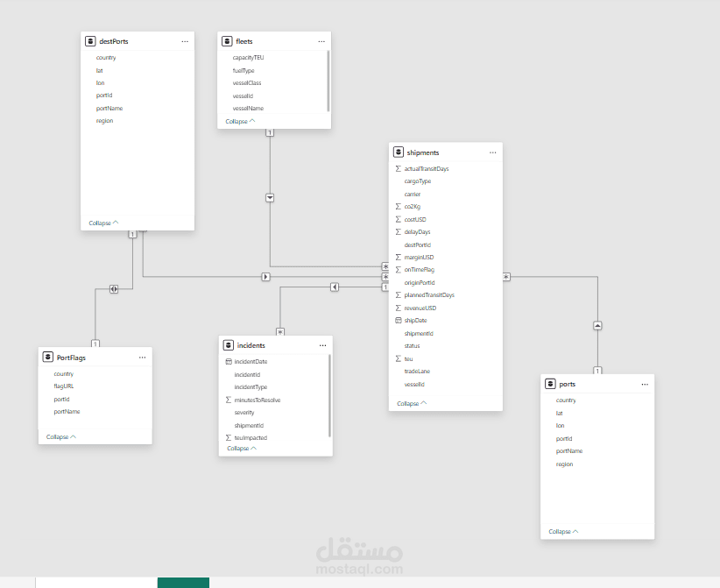
Task: Click the calendar icon beside incidentDate
Action: pyautogui.click(x=229, y=362)
